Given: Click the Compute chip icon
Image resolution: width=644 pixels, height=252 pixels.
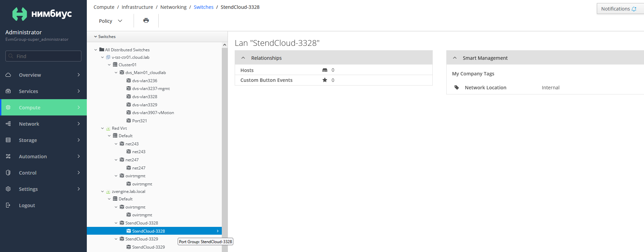Looking at the screenshot, I should pos(8,107).
